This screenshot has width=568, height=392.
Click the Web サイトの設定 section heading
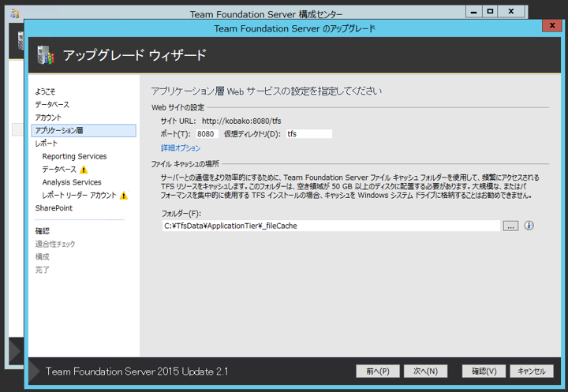pyautogui.click(x=177, y=107)
